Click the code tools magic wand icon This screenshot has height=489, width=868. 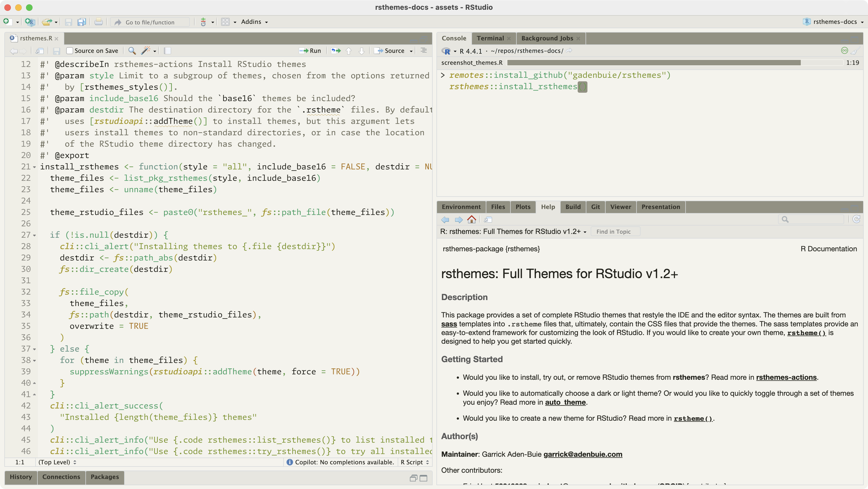pos(146,50)
